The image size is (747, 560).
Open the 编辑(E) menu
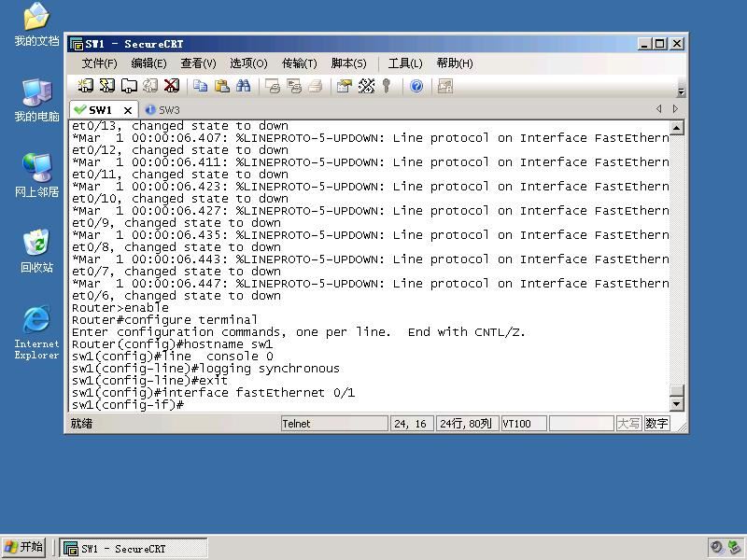tap(148, 63)
